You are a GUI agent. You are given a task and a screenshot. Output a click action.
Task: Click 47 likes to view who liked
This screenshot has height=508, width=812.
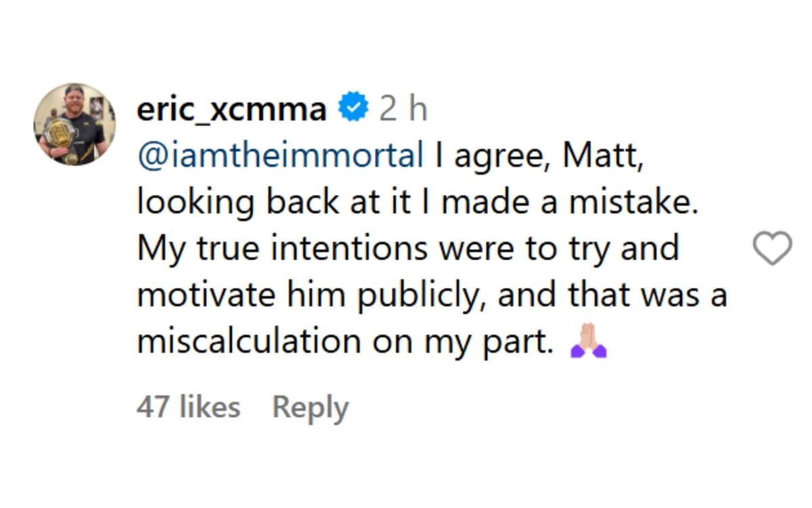pos(187,406)
